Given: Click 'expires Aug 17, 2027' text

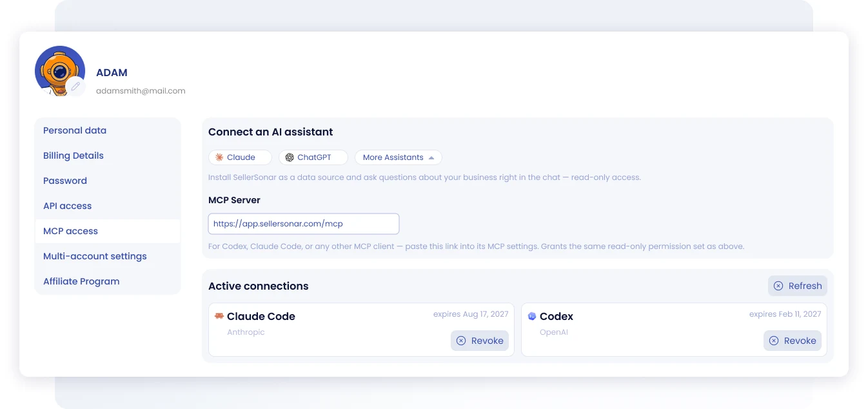Looking at the screenshot, I should pos(471,314).
